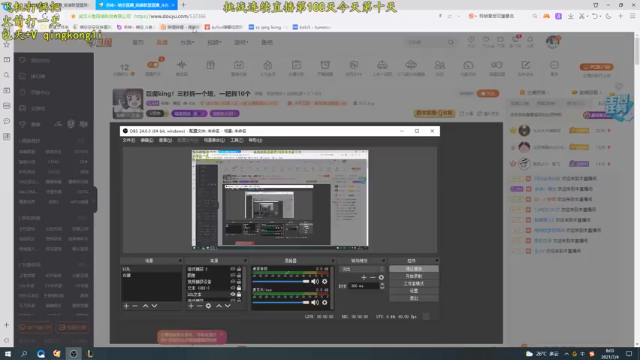Mute the 麦克风/Aux speaker in mixer
The width and height of the screenshot is (640, 360).
tap(315, 302)
